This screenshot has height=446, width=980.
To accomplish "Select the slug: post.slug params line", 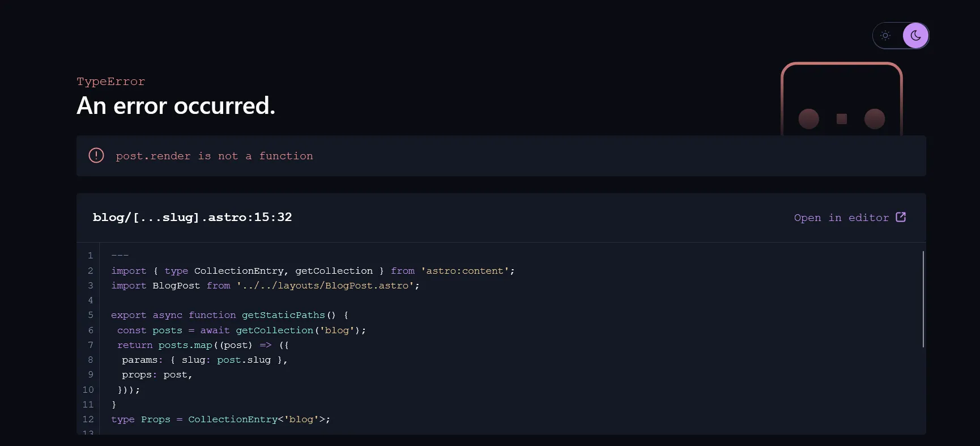I will click(x=205, y=360).
